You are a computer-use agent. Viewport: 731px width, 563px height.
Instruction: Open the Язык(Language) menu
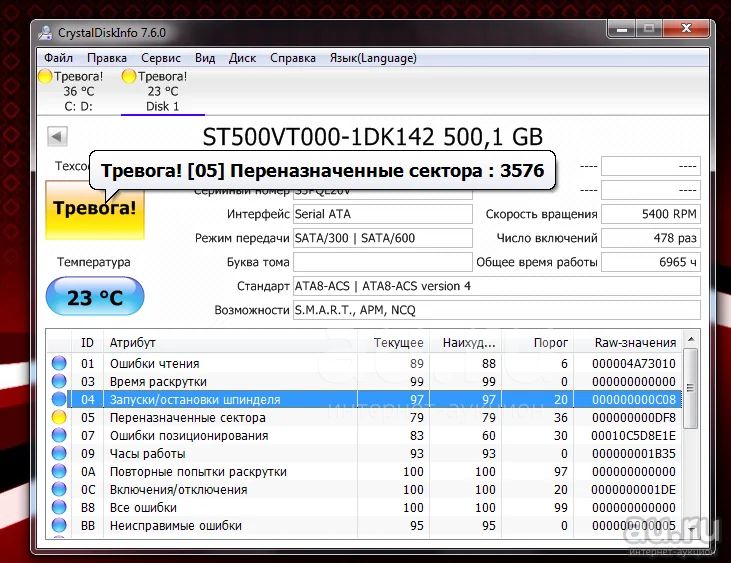click(x=373, y=58)
